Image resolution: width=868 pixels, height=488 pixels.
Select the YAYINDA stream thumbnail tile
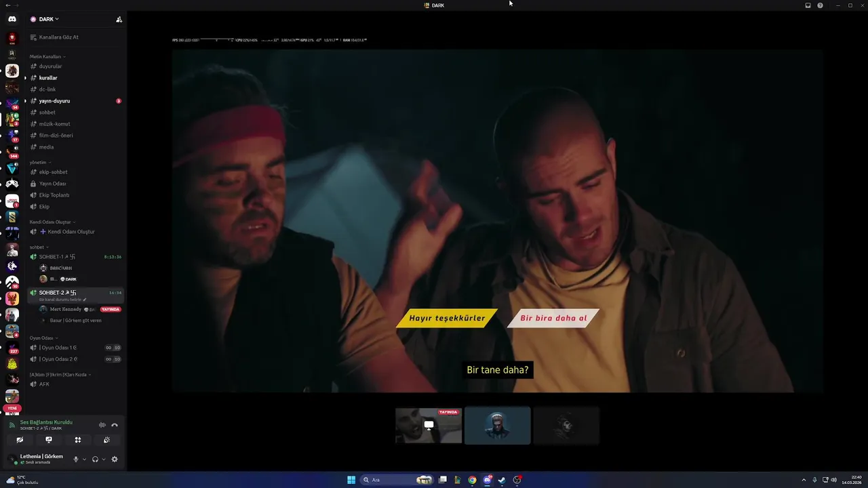pyautogui.click(x=429, y=426)
